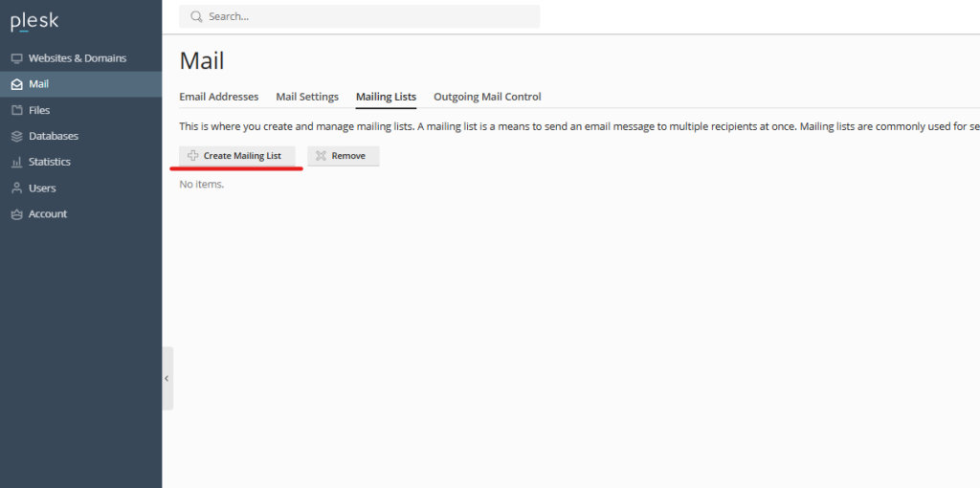Click the Databases stack icon
This screenshot has height=488, width=980.
(x=17, y=136)
